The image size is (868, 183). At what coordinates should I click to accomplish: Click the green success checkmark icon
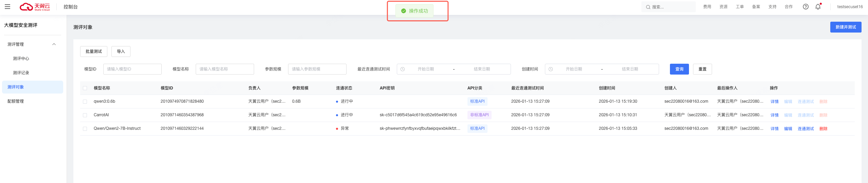click(x=404, y=11)
